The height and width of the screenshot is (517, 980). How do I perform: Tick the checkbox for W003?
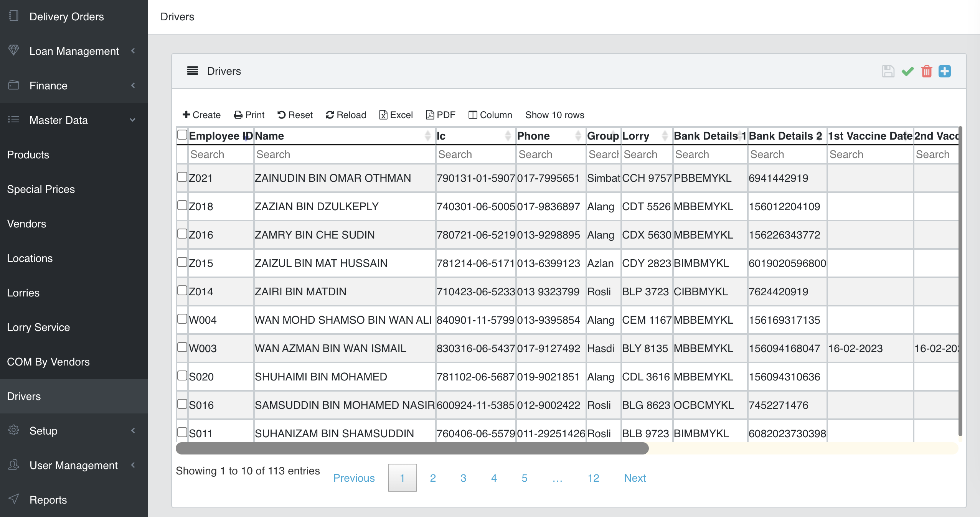(182, 347)
